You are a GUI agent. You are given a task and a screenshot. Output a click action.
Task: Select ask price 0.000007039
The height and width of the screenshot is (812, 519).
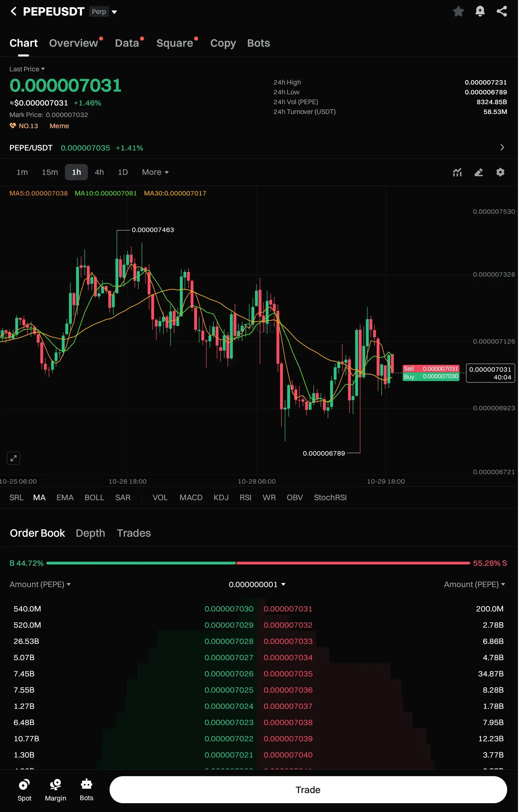coord(288,739)
